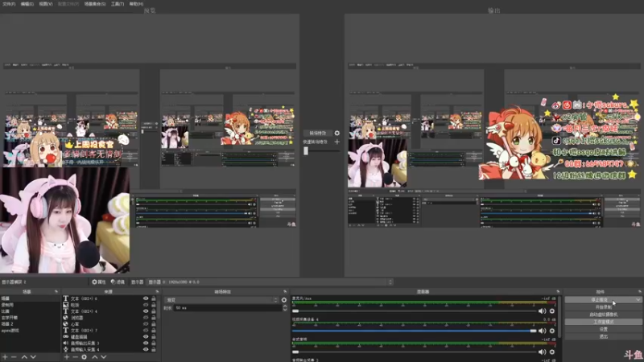Viewport: 644px width, 362px height.
Task: Hide the 音频输入采集 4 source with its eye
Action: 146,349
